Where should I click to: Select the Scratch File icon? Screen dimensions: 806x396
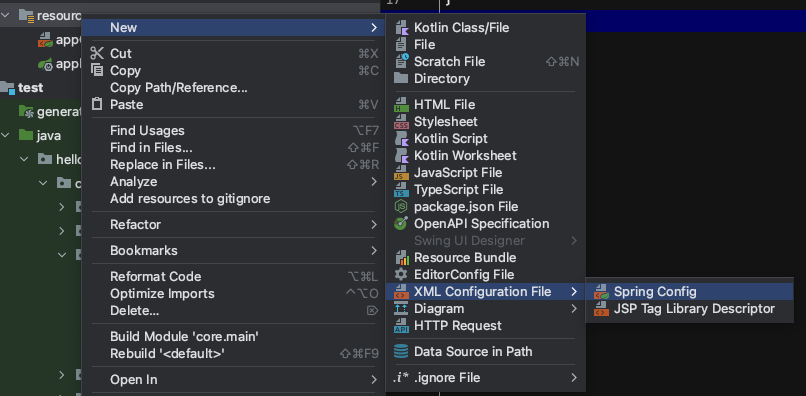point(401,62)
